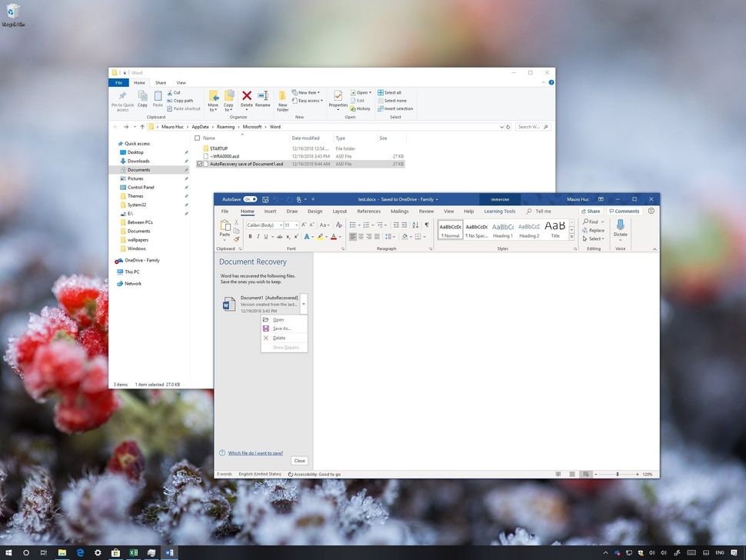The height and width of the screenshot is (560, 746).
Task: Open the Font Size dropdown
Action: click(297, 225)
